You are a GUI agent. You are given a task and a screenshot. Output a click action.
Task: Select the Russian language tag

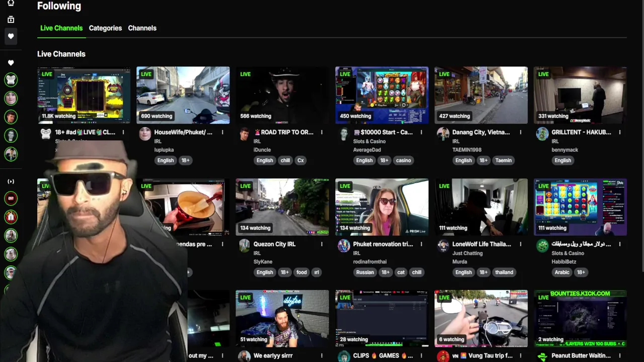(365, 272)
